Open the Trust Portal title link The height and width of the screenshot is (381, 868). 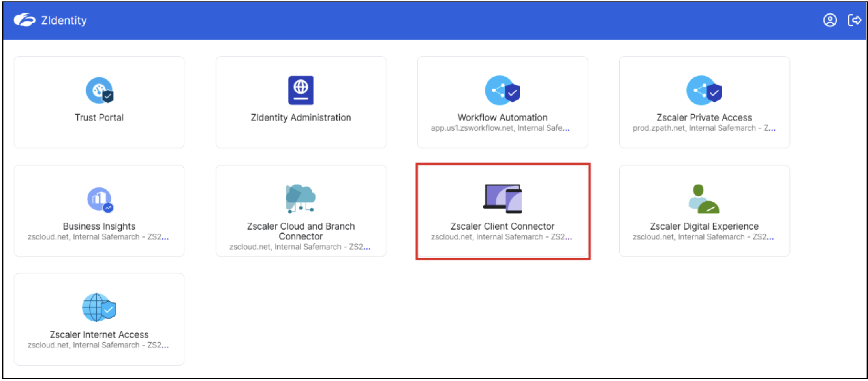[99, 117]
